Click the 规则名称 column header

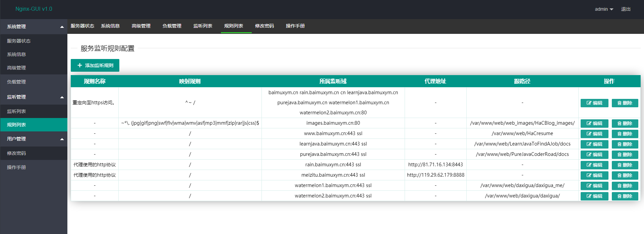95,81
